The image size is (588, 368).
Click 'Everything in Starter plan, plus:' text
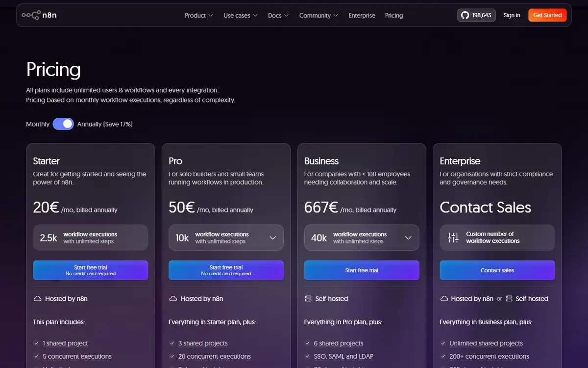[212, 322]
